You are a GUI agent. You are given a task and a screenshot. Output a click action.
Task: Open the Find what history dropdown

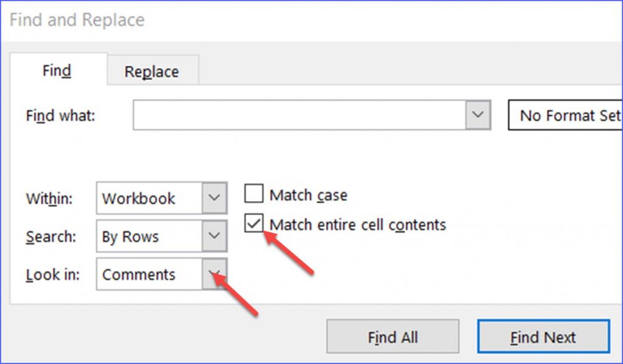point(479,115)
